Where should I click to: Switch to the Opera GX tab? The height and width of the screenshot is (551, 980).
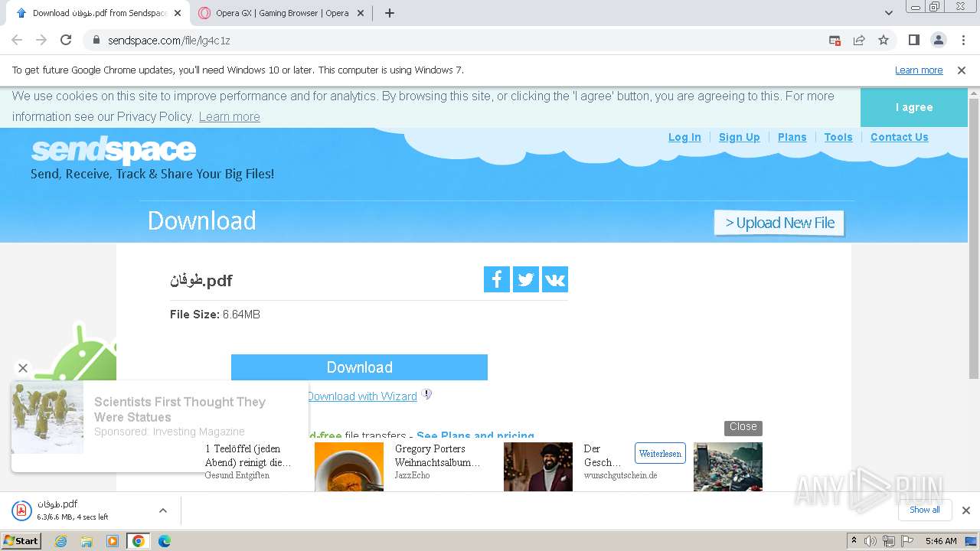282,13
